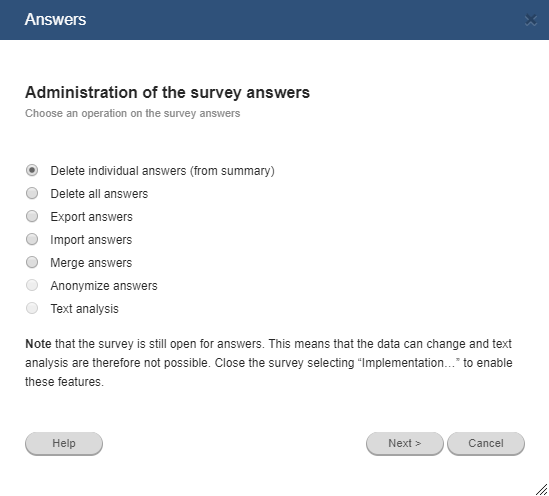Click the greyed Text analysis radio circle

tap(32, 308)
